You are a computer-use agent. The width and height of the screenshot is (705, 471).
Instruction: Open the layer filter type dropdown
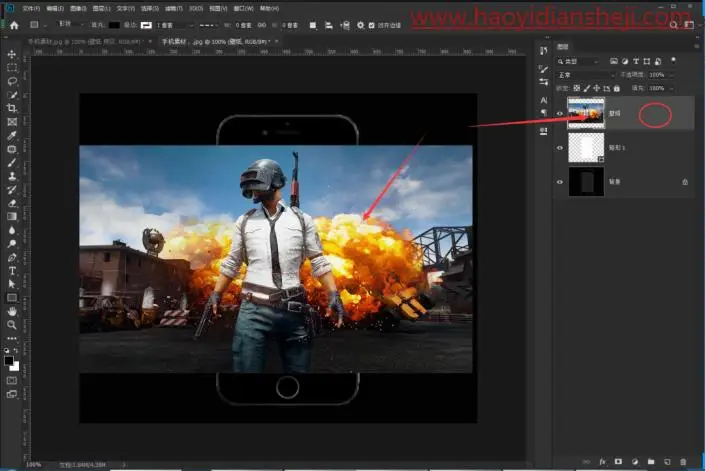pyautogui.click(x=578, y=61)
